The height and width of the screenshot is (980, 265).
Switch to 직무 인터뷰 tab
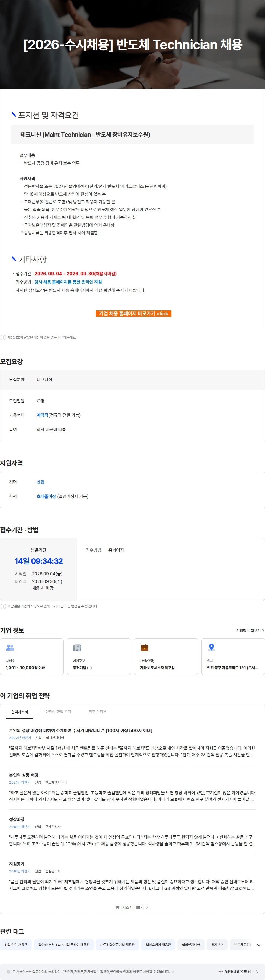pyautogui.click(x=97, y=712)
